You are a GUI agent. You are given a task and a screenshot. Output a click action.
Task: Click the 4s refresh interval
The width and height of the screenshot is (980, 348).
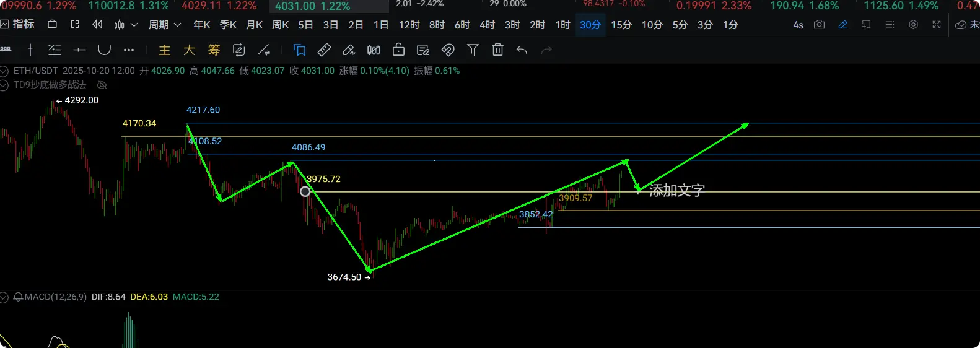tap(798, 25)
